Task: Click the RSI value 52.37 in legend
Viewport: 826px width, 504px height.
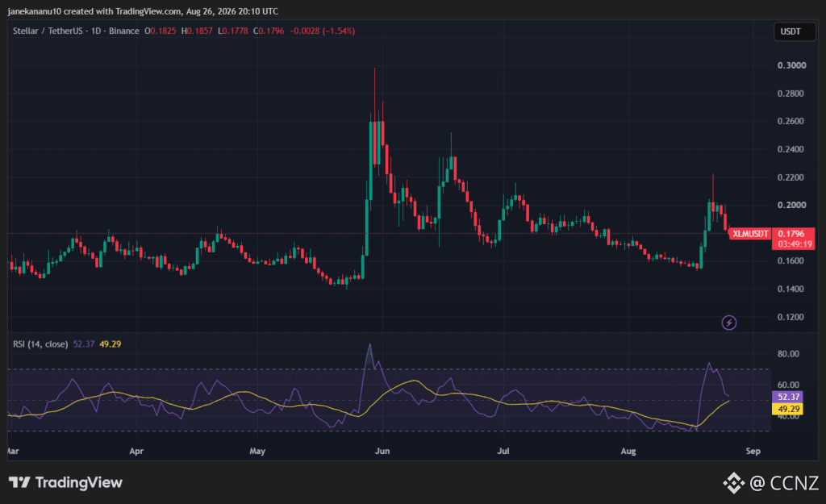Action: point(84,344)
